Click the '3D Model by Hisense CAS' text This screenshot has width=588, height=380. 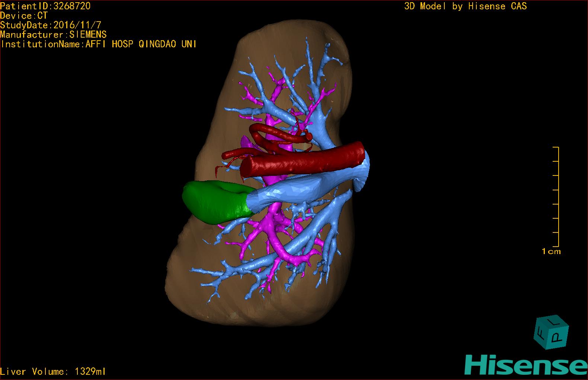click(x=466, y=6)
